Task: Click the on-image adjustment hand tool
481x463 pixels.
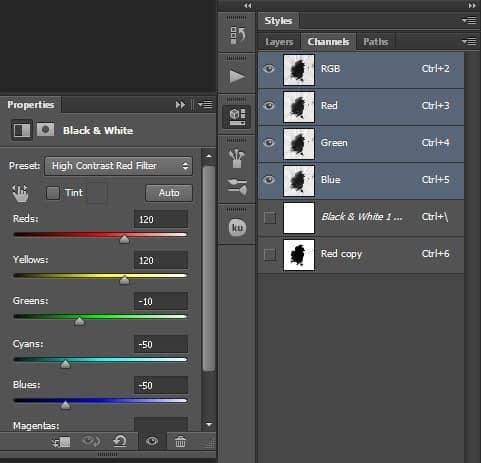Action: pos(20,193)
